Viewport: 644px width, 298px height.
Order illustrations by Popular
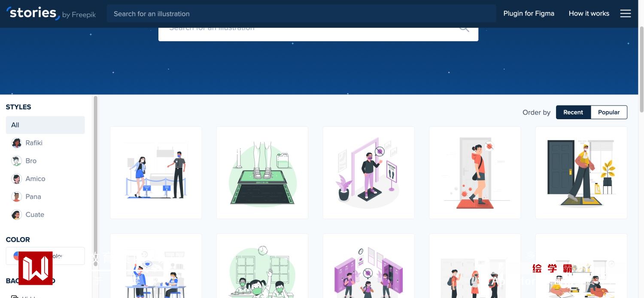point(609,112)
